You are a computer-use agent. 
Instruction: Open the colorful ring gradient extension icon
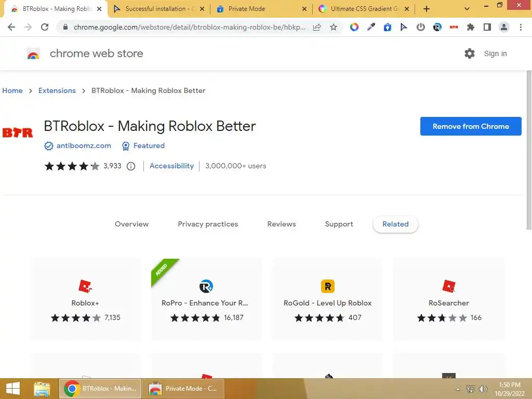tap(354, 27)
